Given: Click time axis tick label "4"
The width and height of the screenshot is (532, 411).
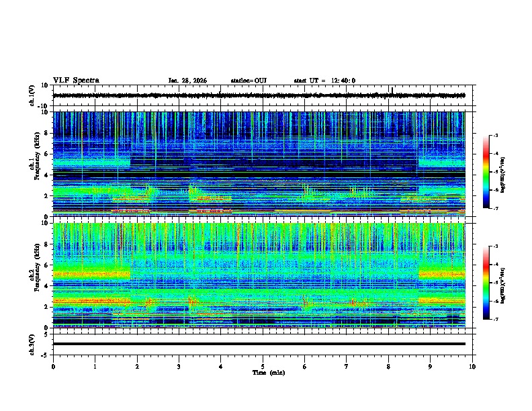Looking at the screenshot, I should 221,367.
